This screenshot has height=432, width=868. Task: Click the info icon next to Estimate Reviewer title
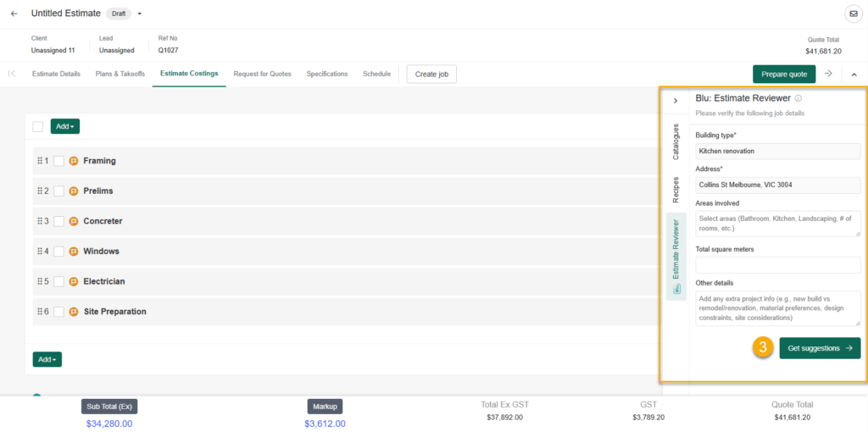pyautogui.click(x=798, y=99)
